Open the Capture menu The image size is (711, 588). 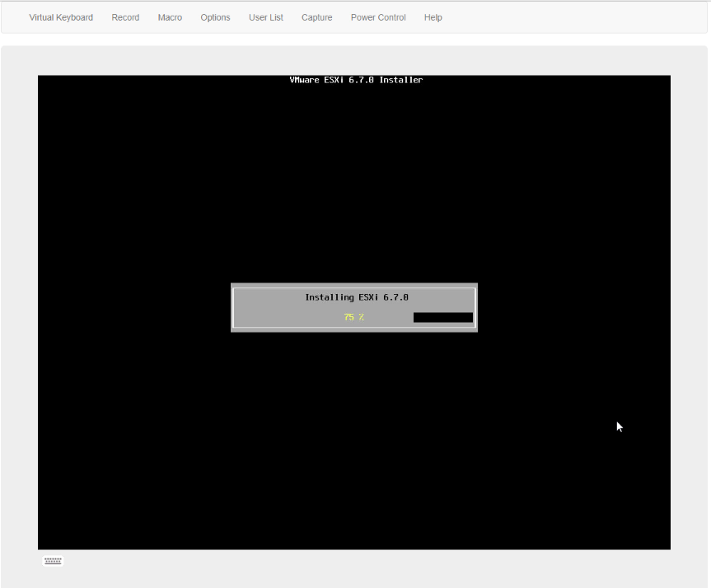click(316, 17)
